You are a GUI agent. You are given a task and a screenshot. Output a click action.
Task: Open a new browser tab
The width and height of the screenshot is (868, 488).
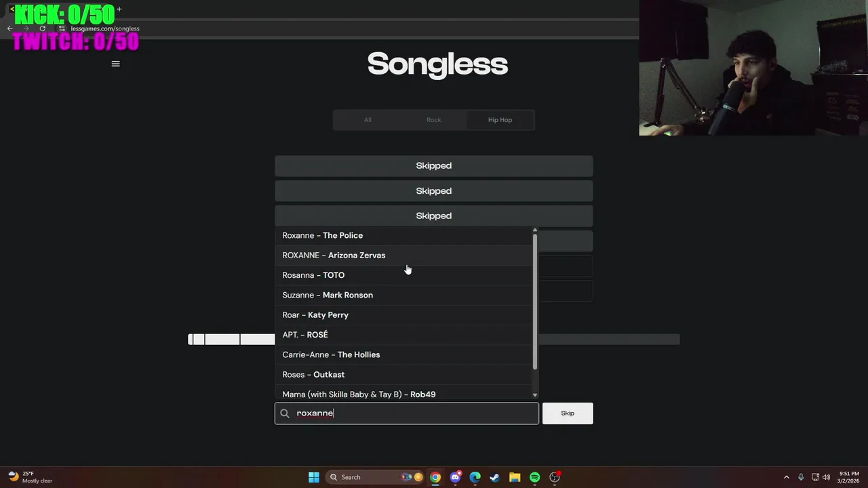coord(119,9)
